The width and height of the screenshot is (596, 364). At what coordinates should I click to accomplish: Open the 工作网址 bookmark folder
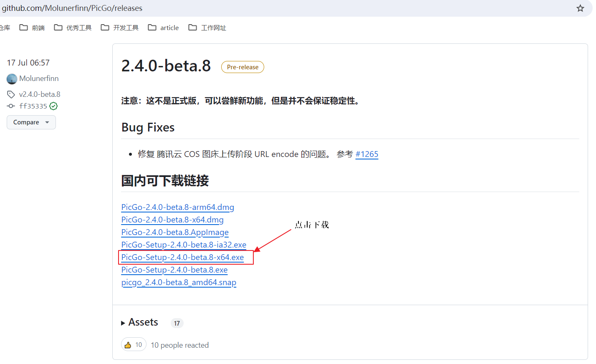207,28
